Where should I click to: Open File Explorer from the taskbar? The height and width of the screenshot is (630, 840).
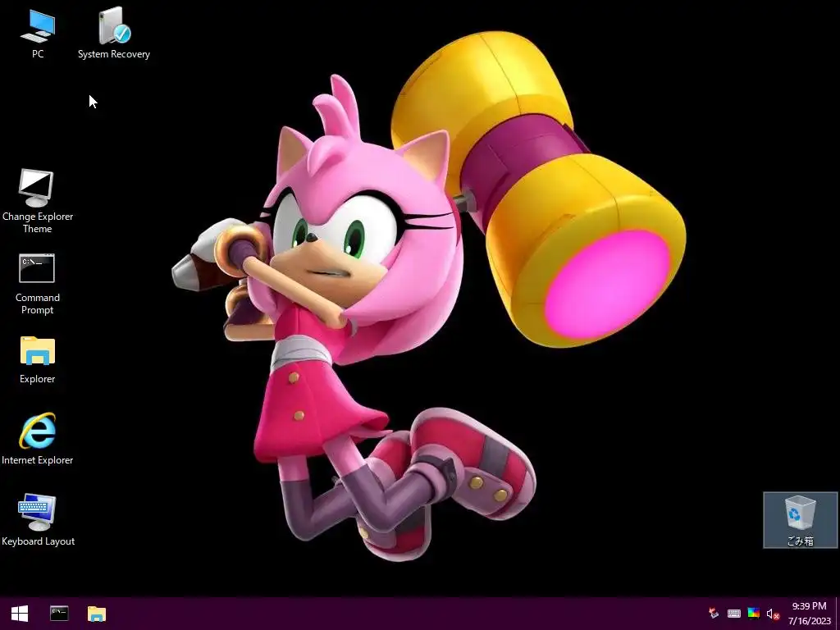tap(97, 614)
